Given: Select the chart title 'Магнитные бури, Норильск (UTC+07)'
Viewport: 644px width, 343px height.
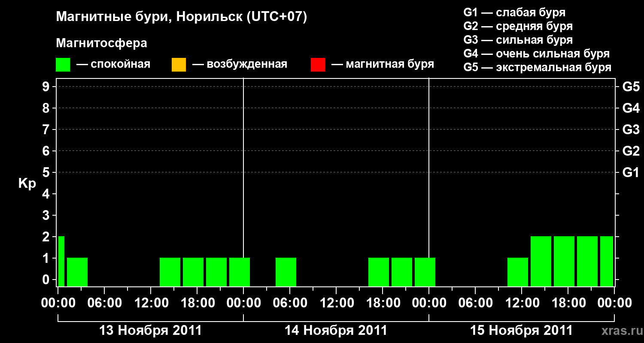Looking at the screenshot, I should (x=182, y=17).
